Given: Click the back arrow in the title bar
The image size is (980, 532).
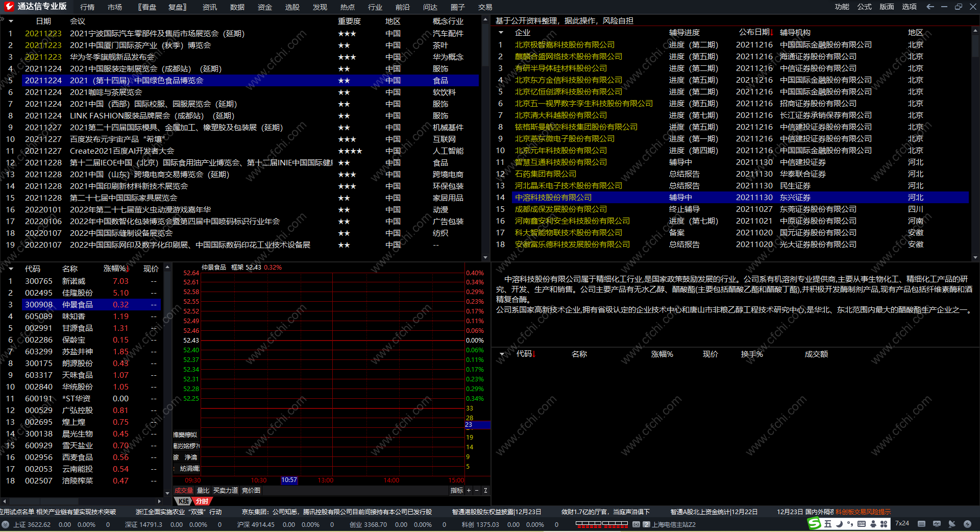Looking at the screenshot, I should (x=930, y=7).
